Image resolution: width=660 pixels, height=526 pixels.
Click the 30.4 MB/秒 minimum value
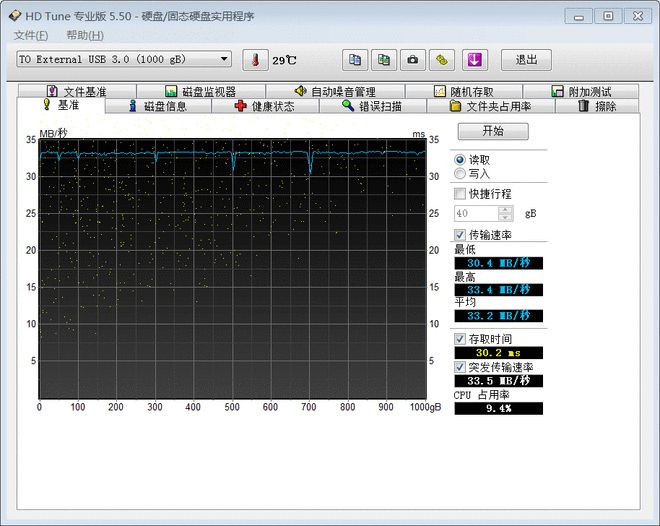(x=498, y=263)
